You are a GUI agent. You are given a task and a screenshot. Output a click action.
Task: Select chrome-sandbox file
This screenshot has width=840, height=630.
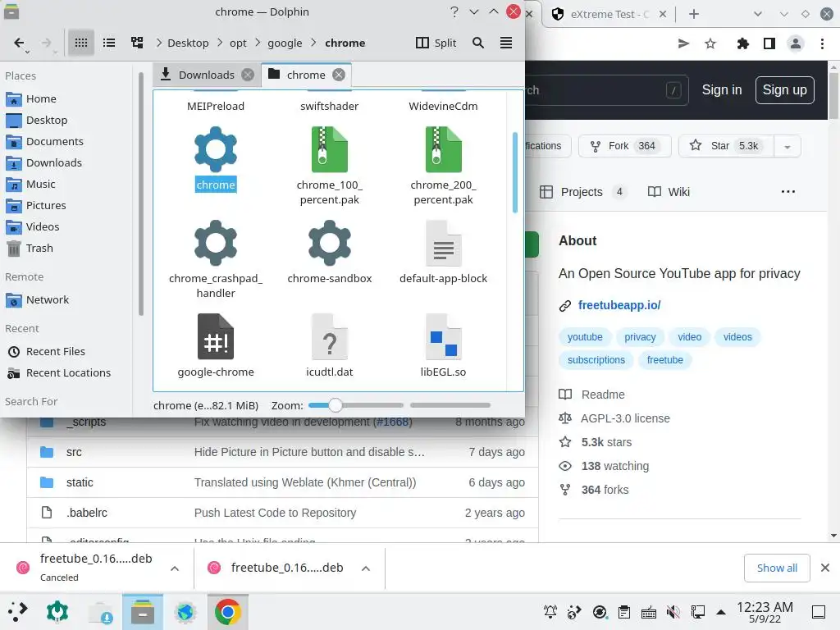tap(330, 253)
